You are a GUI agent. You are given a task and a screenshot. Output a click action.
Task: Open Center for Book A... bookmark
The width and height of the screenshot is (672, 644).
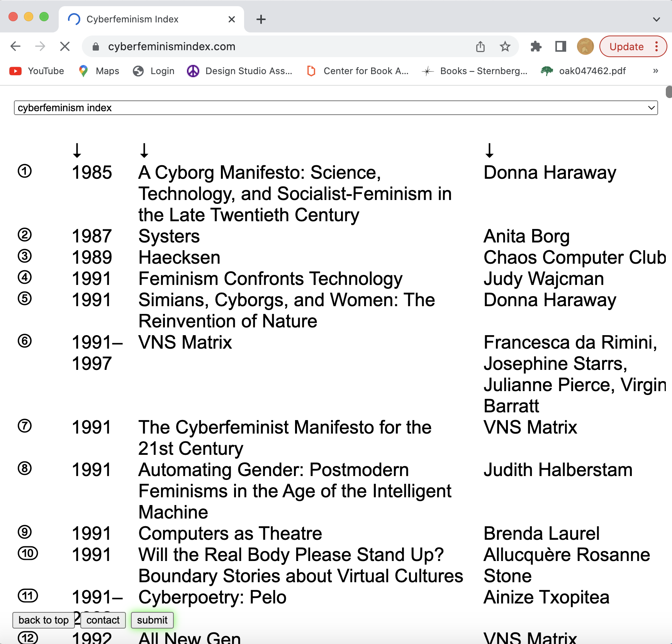pos(358,71)
